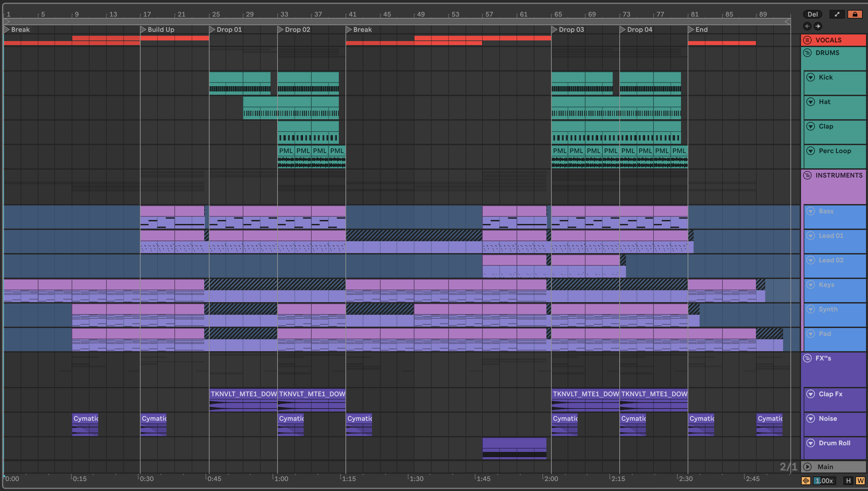The height and width of the screenshot is (491, 868).
Task: Click bar 49 on the beat ruler
Action: 420,14
